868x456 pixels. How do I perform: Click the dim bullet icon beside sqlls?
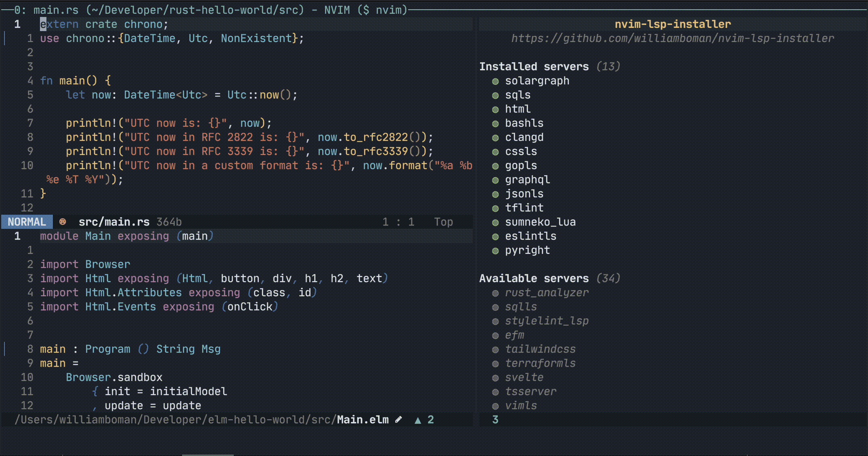(x=495, y=307)
